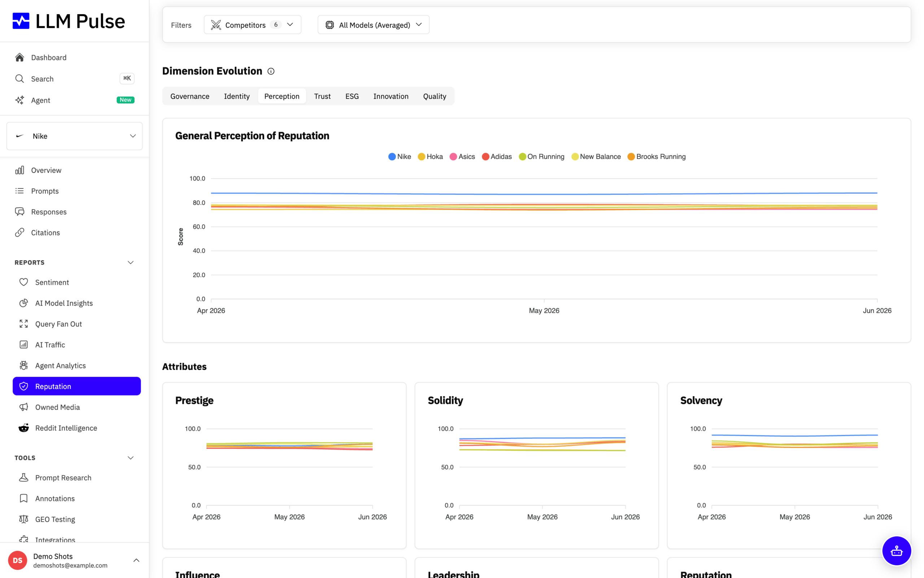924x578 pixels.
Task: Click the chip icon in models filter
Action: tap(330, 25)
